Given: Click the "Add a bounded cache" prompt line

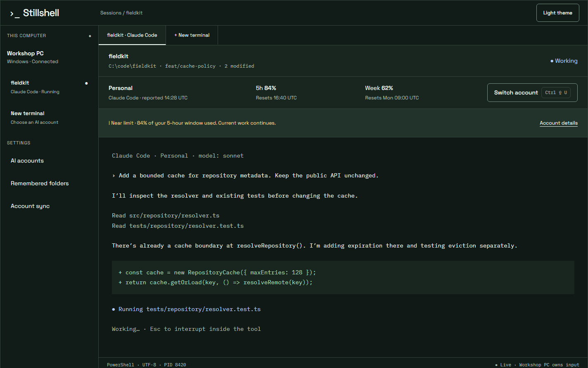Looking at the screenshot, I should pos(245,175).
